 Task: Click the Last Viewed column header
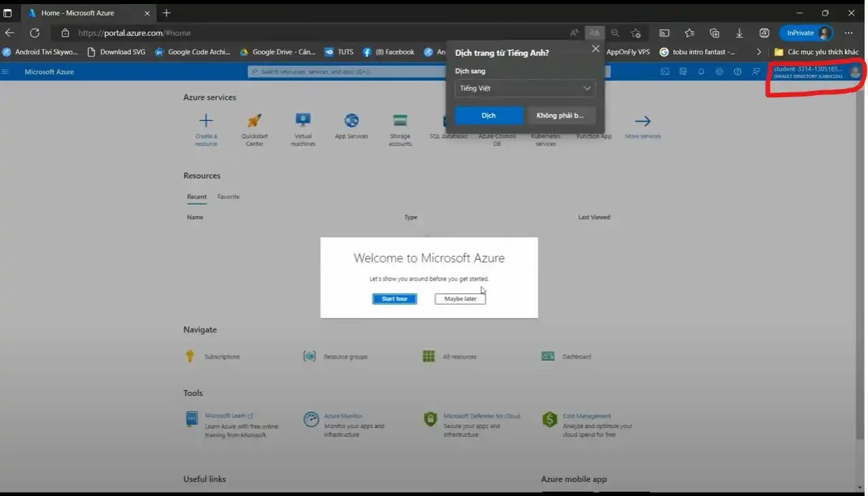594,217
